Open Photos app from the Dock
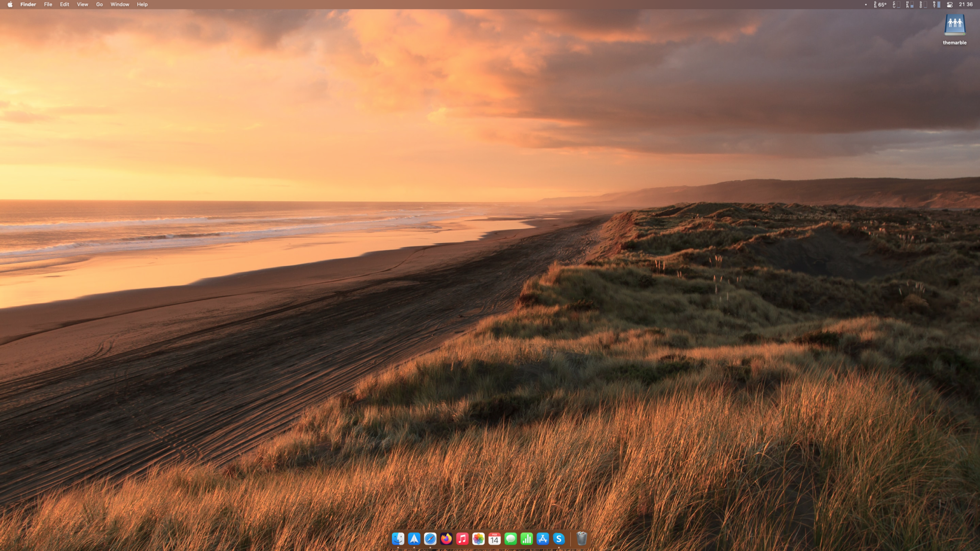Viewport: 980px width, 551px height. tap(478, 539)
